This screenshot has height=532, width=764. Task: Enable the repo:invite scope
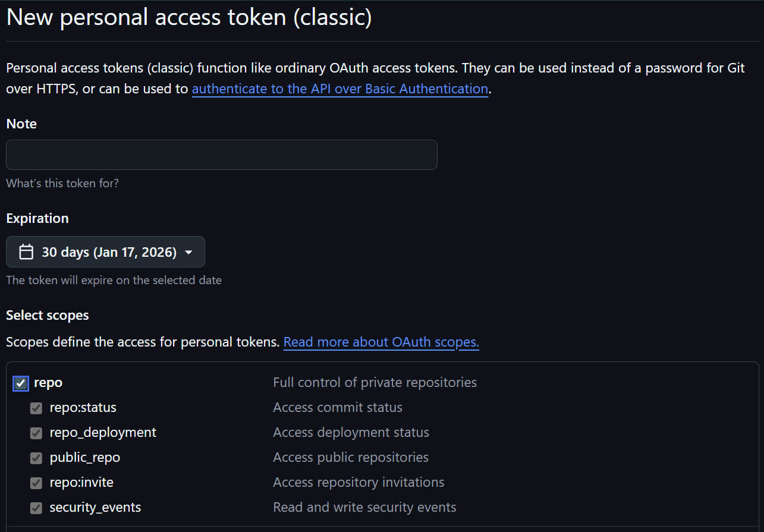coord(36,483)
